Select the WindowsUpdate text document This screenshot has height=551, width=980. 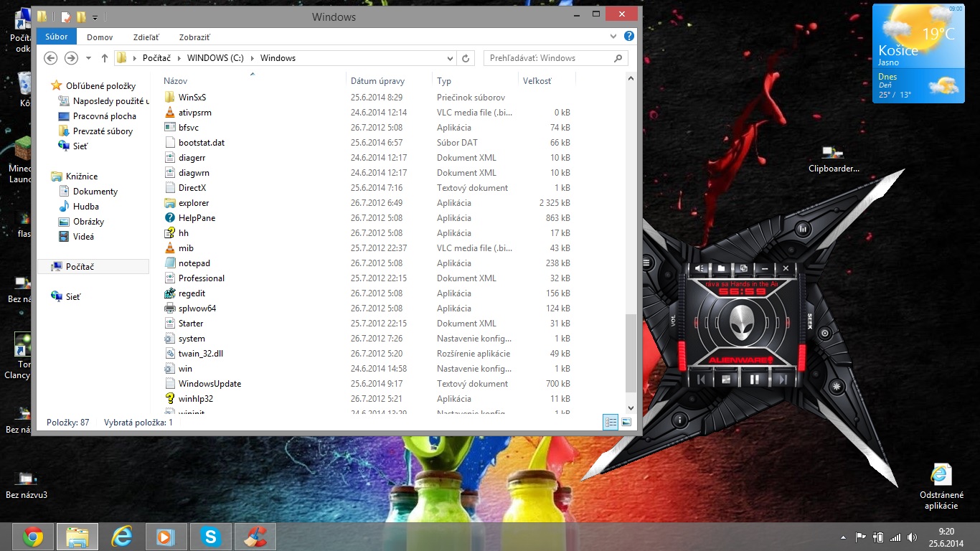pyautogui.click(x=367, y=384)
